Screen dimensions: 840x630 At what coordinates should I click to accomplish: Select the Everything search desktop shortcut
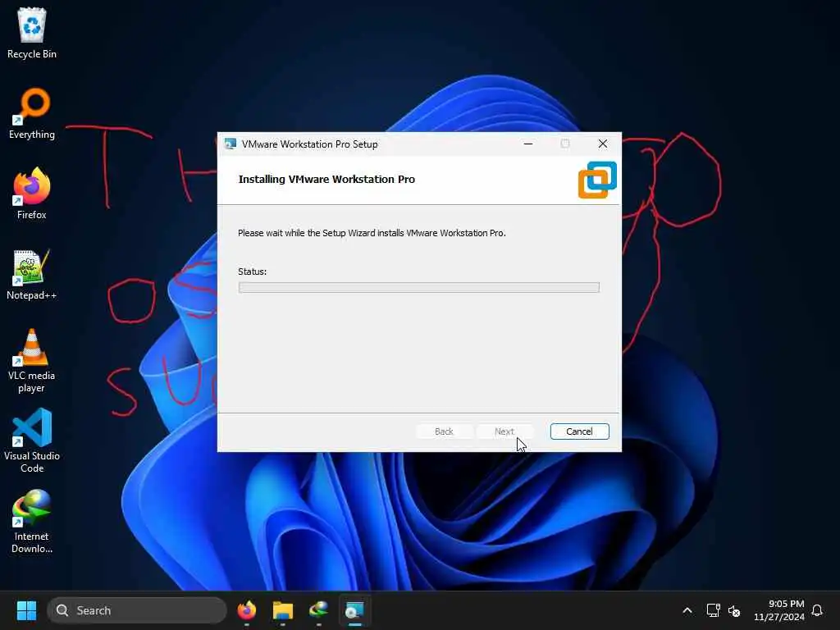click(32, 113)
